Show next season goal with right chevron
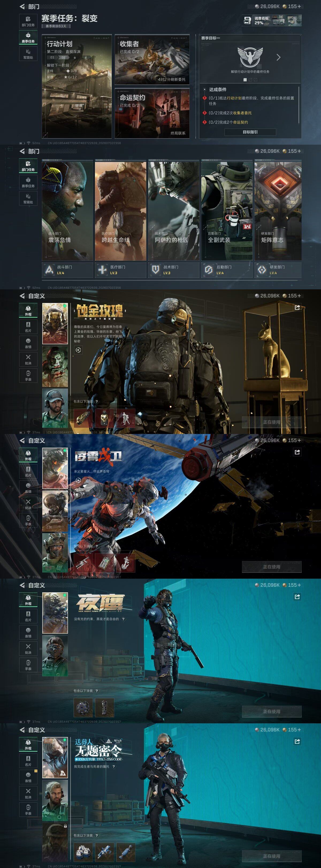This screenshot has height=868, width=321. click(278, 57)
